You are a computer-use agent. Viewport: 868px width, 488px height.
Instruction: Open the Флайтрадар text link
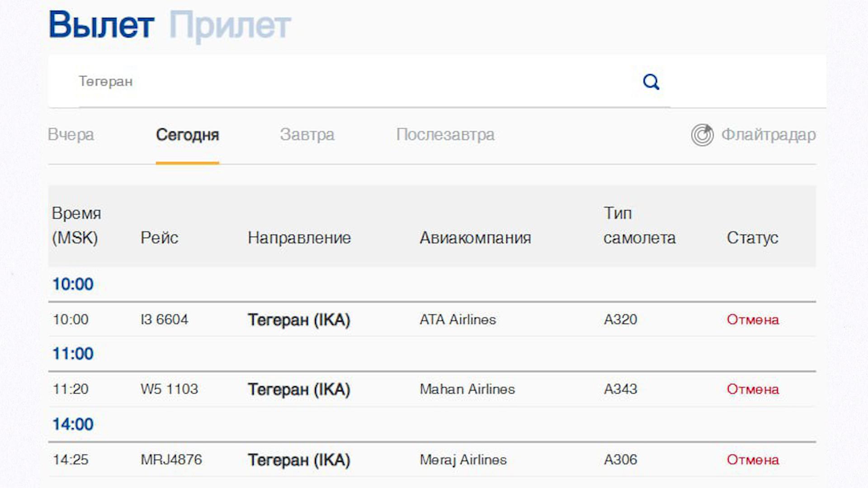tap(768, 135)
